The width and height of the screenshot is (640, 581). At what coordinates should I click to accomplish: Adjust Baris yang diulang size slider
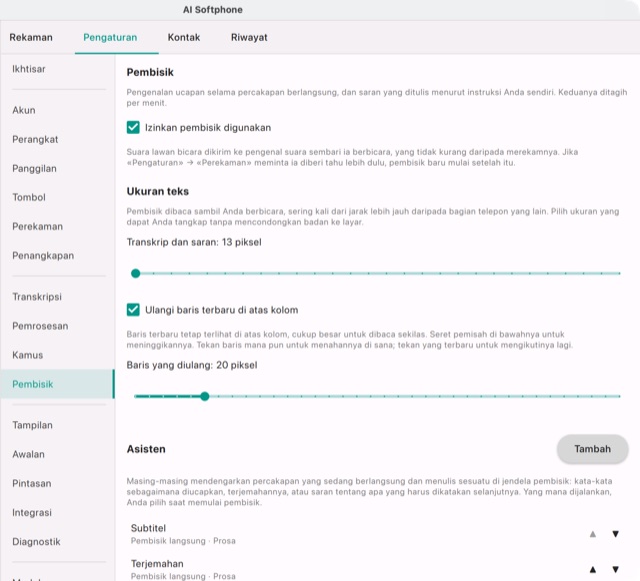[378, 396]
